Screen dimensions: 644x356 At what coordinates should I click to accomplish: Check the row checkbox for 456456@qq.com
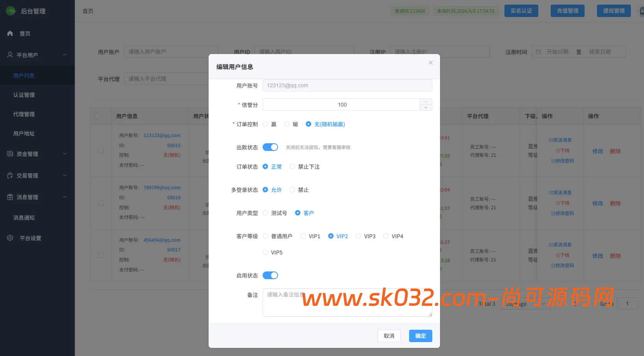point(101,255)
